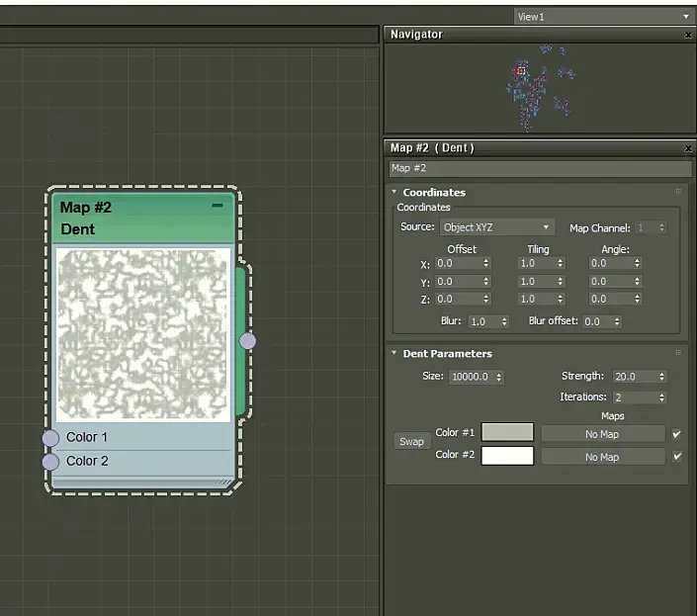Click the Dent node output socket
The height and width of the screenshot is (616, 697).
[x=248, y=340]
